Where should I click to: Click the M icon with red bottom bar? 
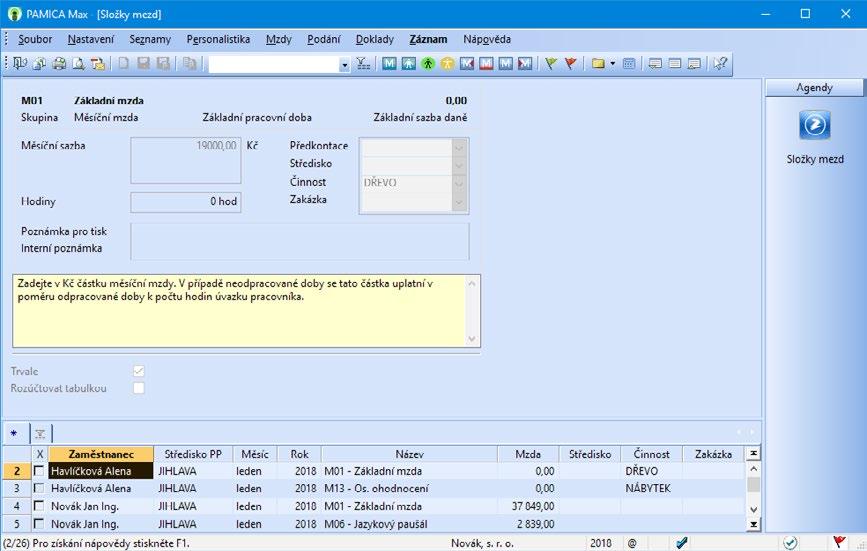[486, 64]
